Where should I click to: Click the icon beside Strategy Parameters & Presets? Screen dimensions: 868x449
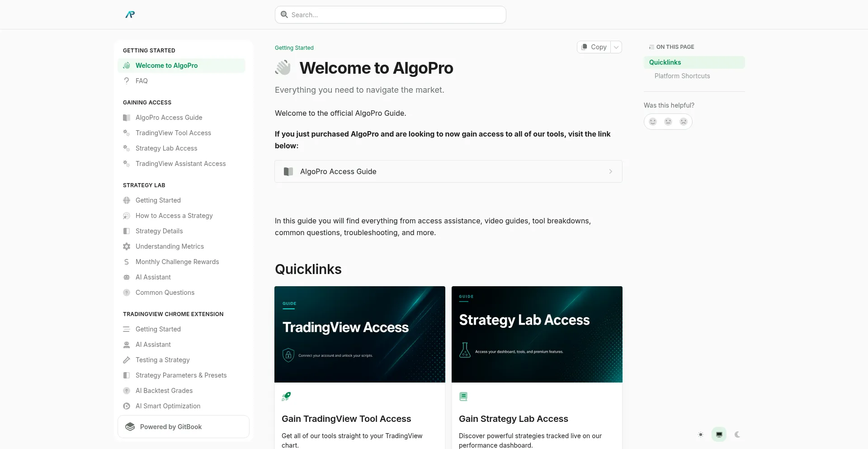coord(127,375)
